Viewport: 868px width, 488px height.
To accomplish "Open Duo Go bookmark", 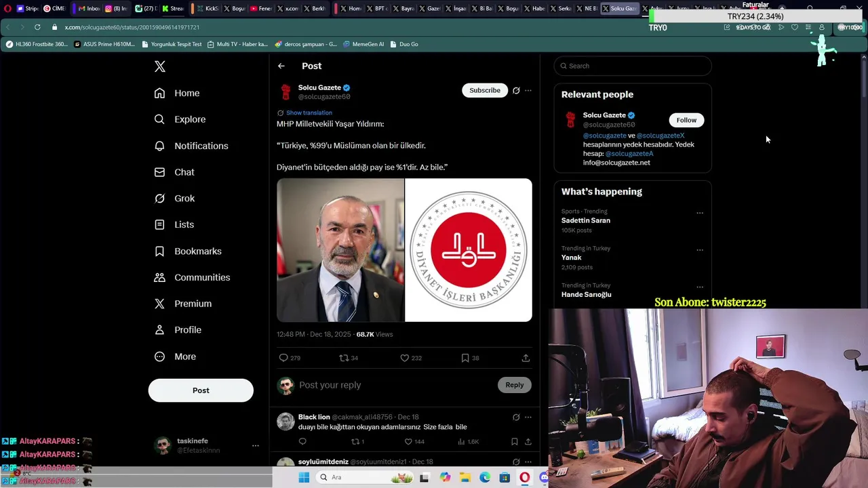I will [404, 44].
